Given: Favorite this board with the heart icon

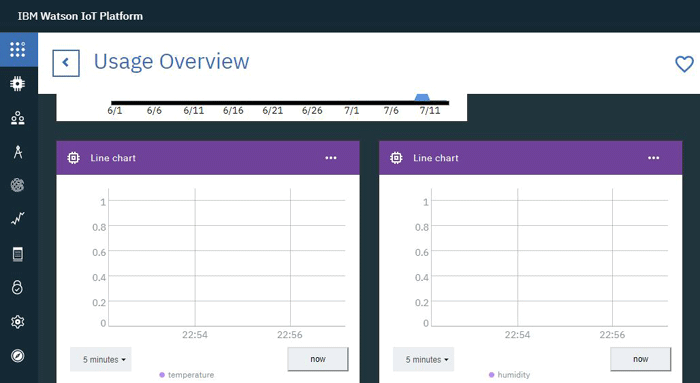Looking at the screenshot, I should point(684,64).
